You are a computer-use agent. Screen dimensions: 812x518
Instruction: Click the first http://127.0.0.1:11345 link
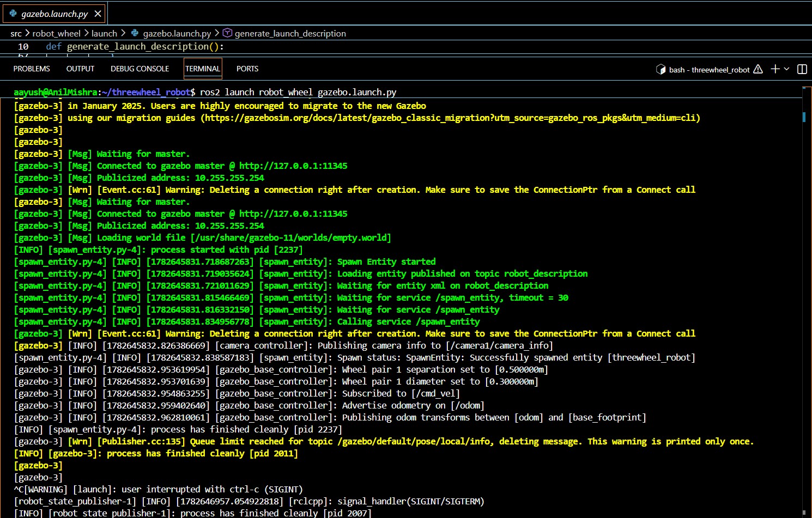[293, 166]
